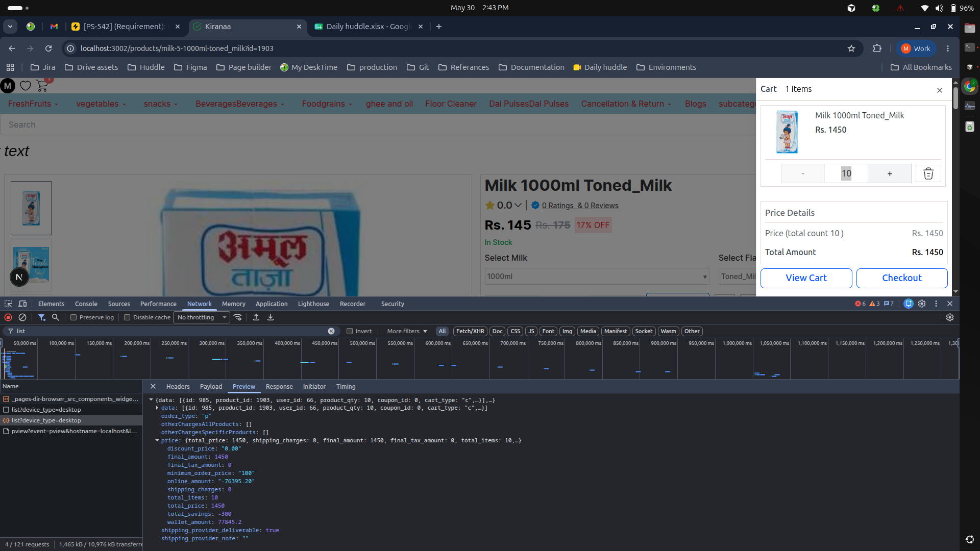Click the View Cart button
Image resolution: width=980 pixels, height=551 pixels.
tap(806, 278)
